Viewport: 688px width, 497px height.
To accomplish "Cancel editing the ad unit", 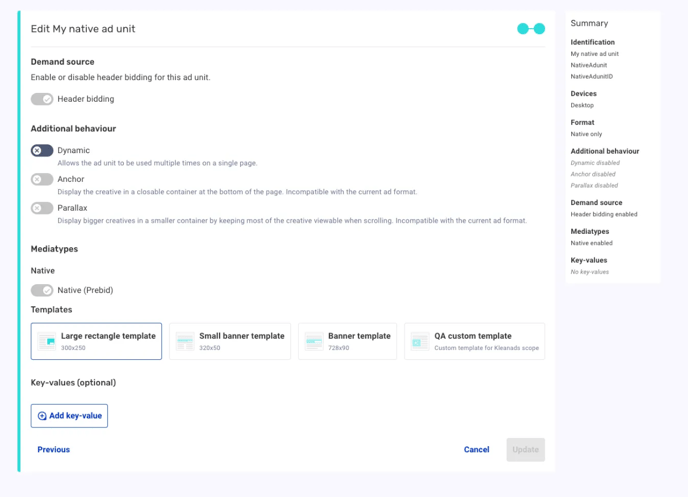I will pyautogui.click(x=477, y=450).
